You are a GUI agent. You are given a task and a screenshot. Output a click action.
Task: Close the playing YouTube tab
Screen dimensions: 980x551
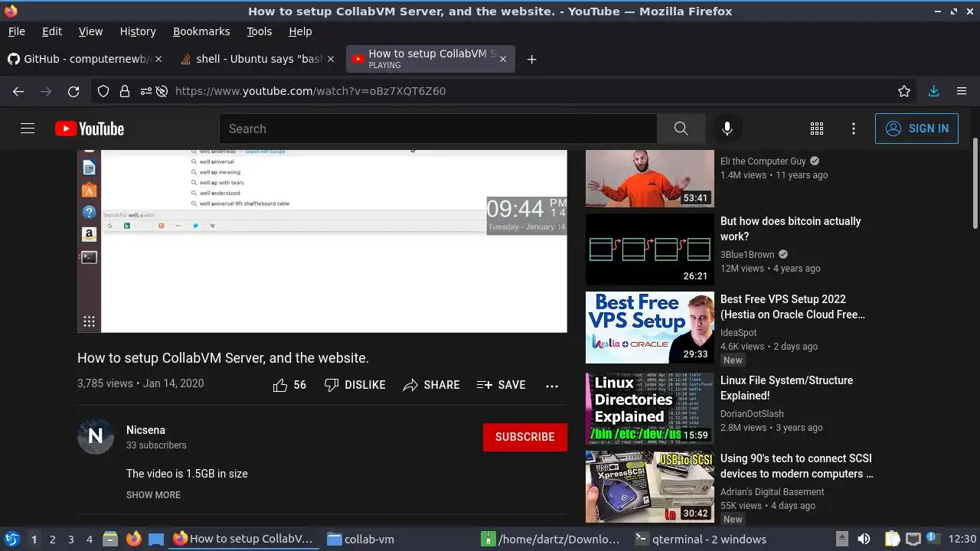(502, 60)
